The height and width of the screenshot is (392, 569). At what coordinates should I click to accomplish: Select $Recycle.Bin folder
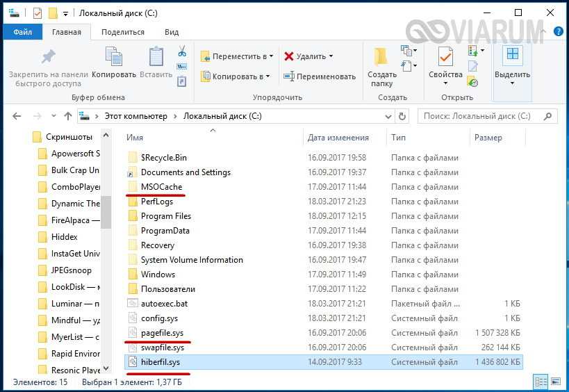coord(164,158)
